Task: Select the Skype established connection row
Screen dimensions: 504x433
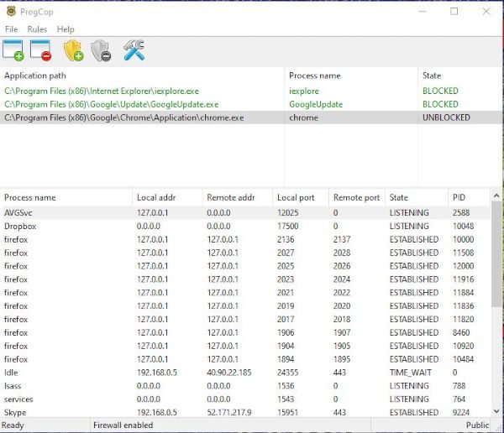Action: (x=168, y=412)
